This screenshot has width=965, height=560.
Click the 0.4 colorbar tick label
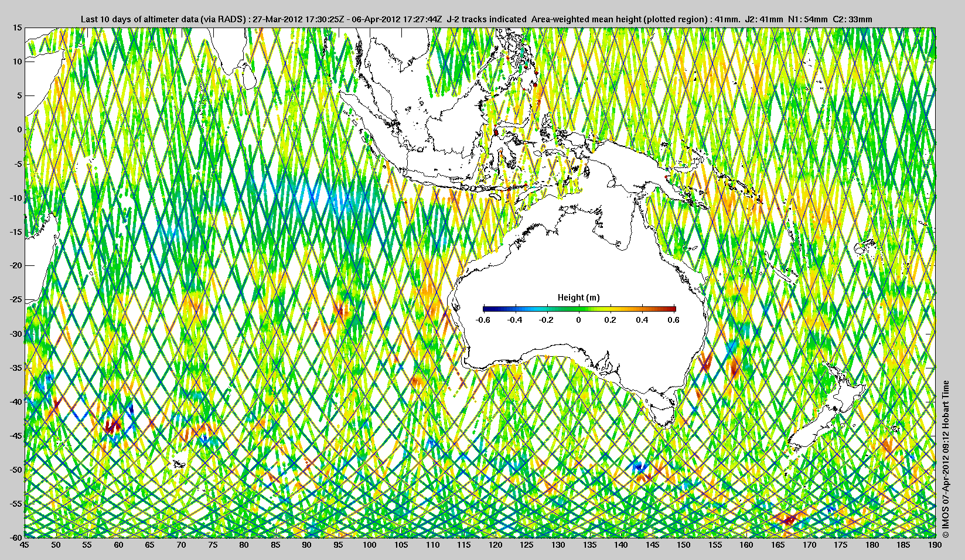[642, 320]
